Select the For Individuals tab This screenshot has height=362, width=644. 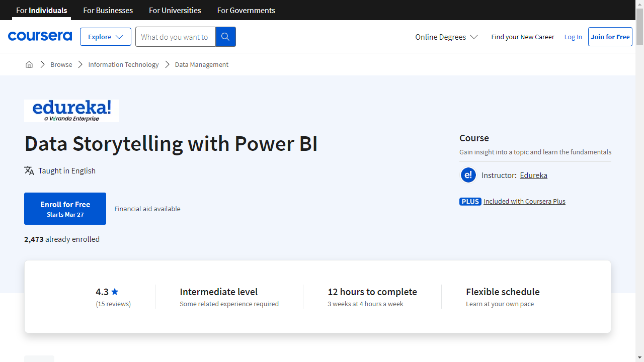point(42,10)
